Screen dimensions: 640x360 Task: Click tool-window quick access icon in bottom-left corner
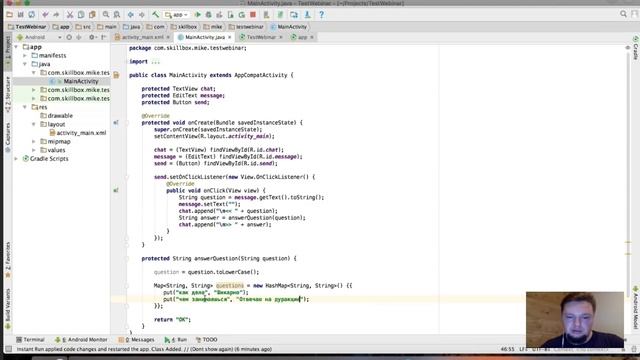8,349
